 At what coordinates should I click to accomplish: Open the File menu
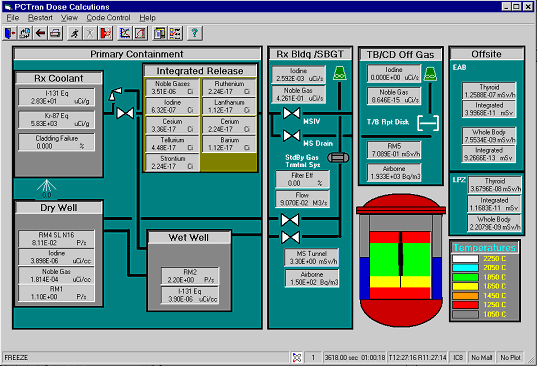pos(13,17)
